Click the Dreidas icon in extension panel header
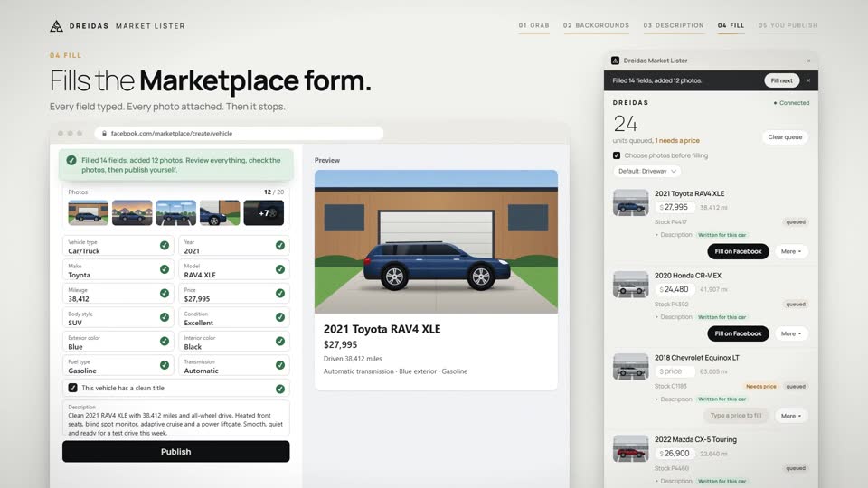 (615, 61)
